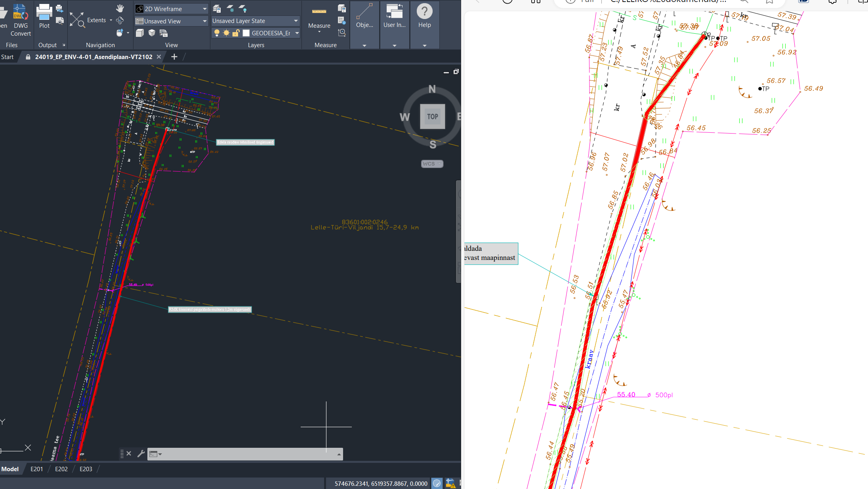Switch to the E202 layout tab
This screenshot has width=868, height=489.
click(61, 469)
